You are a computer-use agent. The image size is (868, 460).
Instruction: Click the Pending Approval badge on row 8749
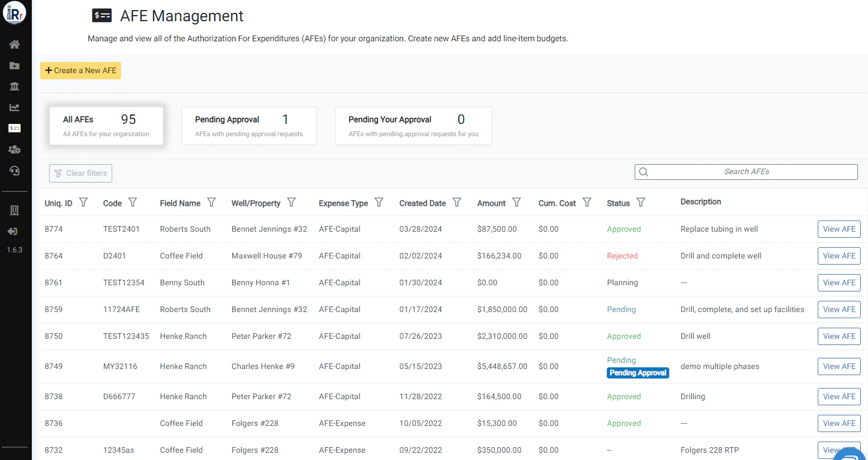tap(638, 373)
